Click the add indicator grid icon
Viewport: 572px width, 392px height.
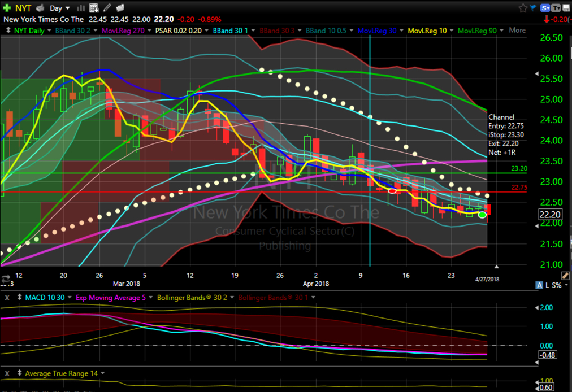[94, 8]
